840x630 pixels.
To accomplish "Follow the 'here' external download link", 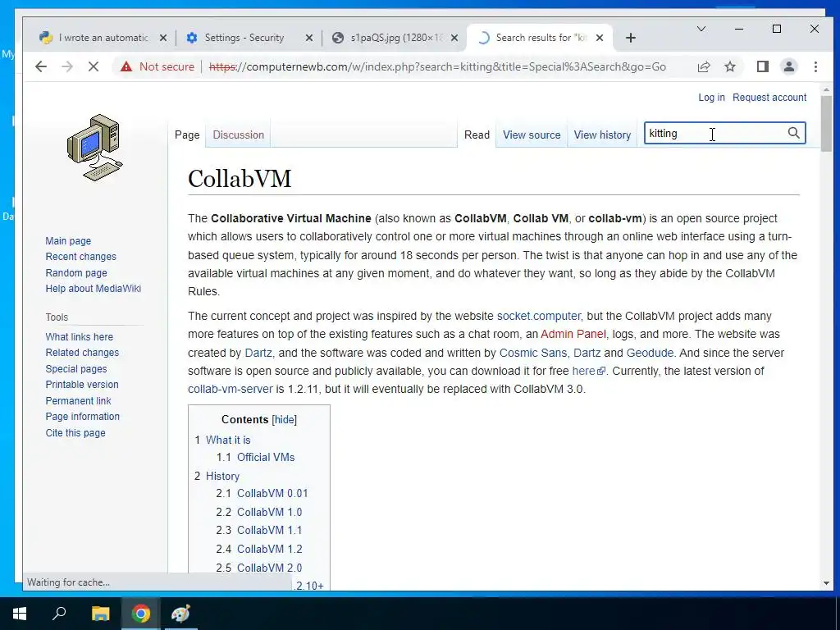I will pyautogui.click(x=588, y=372).
